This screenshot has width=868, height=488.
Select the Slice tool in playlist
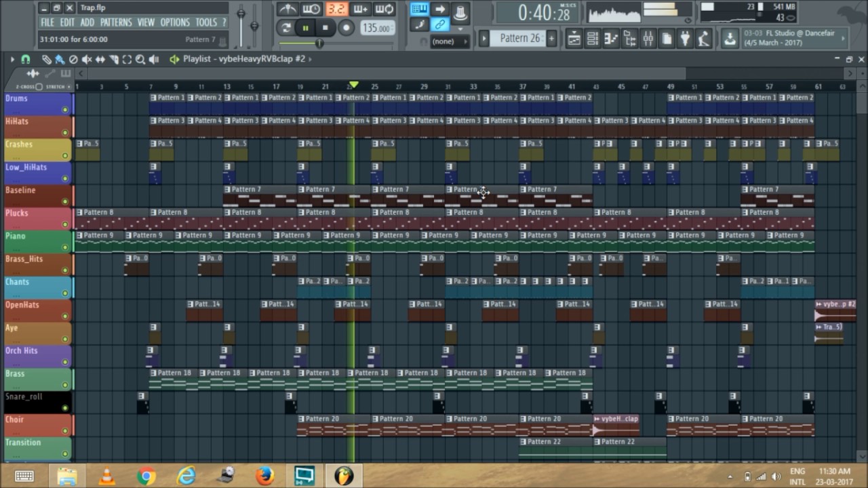[x=113, y=59]
